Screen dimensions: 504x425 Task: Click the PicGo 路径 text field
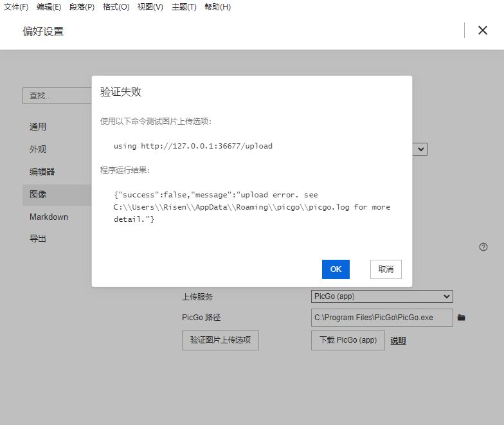point(382,318)
